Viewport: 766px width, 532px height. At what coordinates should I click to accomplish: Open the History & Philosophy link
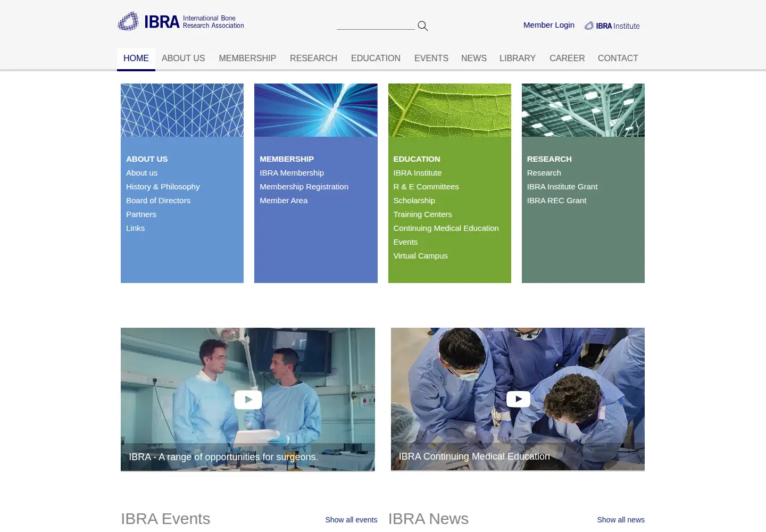pos(163,187)
